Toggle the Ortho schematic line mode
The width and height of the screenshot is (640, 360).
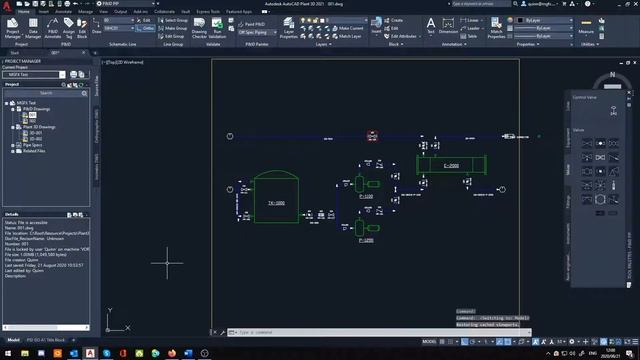point(145,28)
